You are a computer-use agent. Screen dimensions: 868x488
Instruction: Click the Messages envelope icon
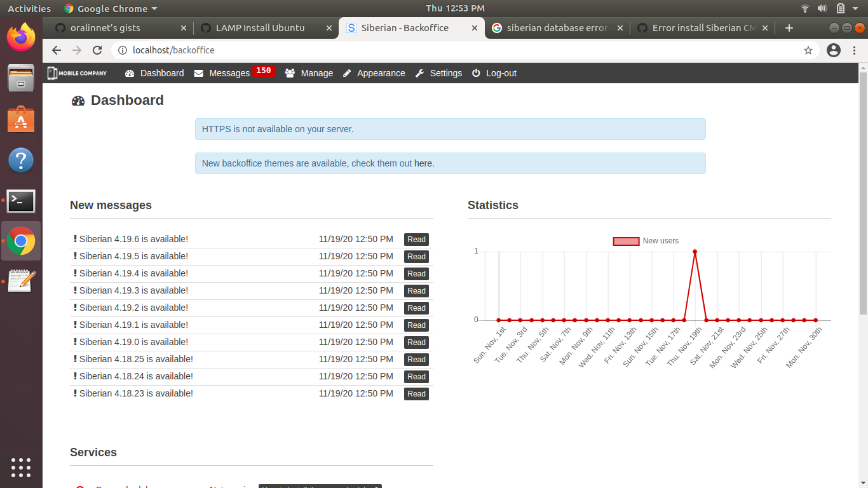click(198, 73)
